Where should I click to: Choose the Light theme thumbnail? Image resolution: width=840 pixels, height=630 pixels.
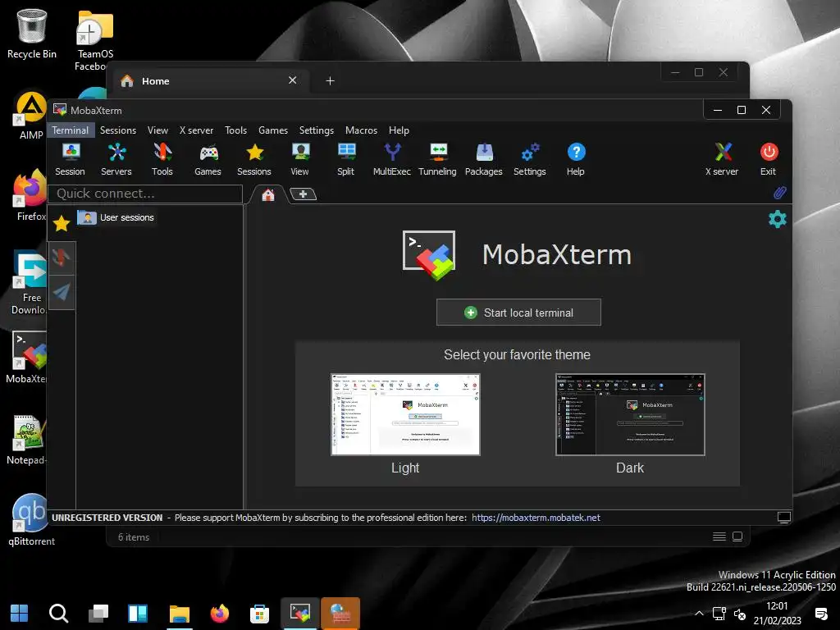405,414
